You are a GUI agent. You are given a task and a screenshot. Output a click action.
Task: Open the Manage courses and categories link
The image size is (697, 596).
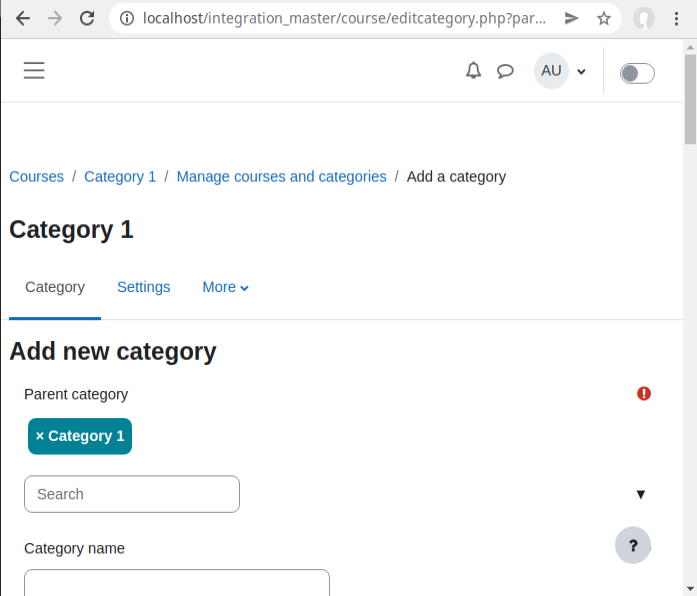pyautogui.click(x=281, y=176)
